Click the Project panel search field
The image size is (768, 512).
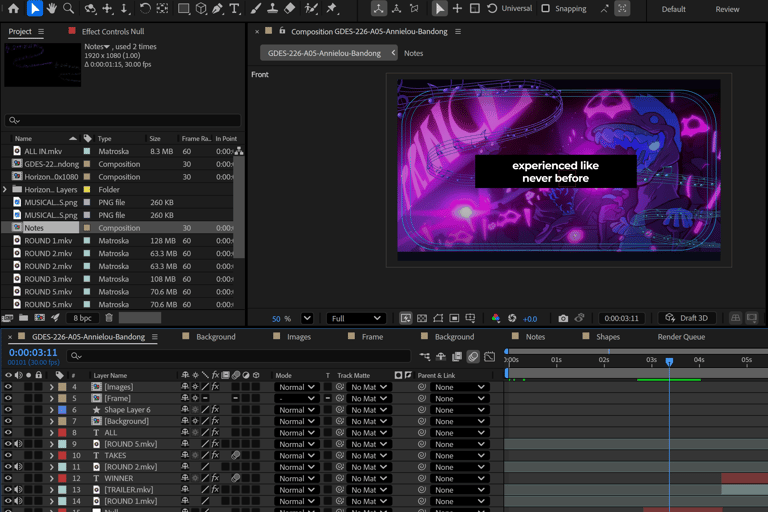tap(122, 121)
